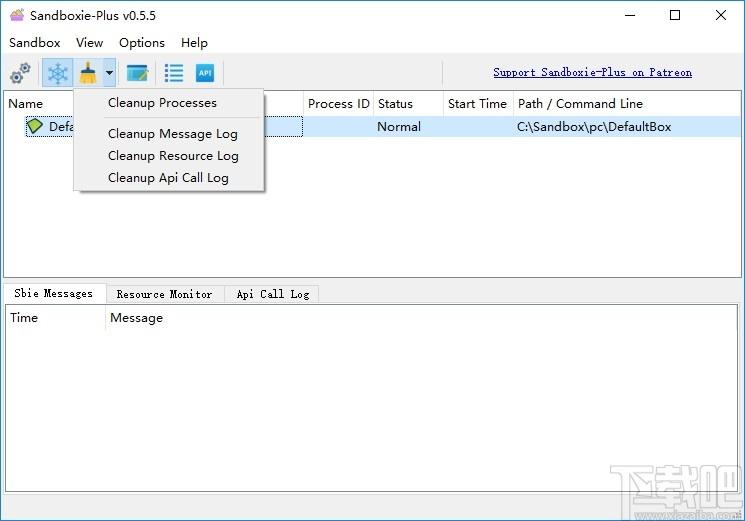Click the Sandboxie-Plus title bar app icon
The height and width of the screenshot is (521, 745).
tap(17, 15)
